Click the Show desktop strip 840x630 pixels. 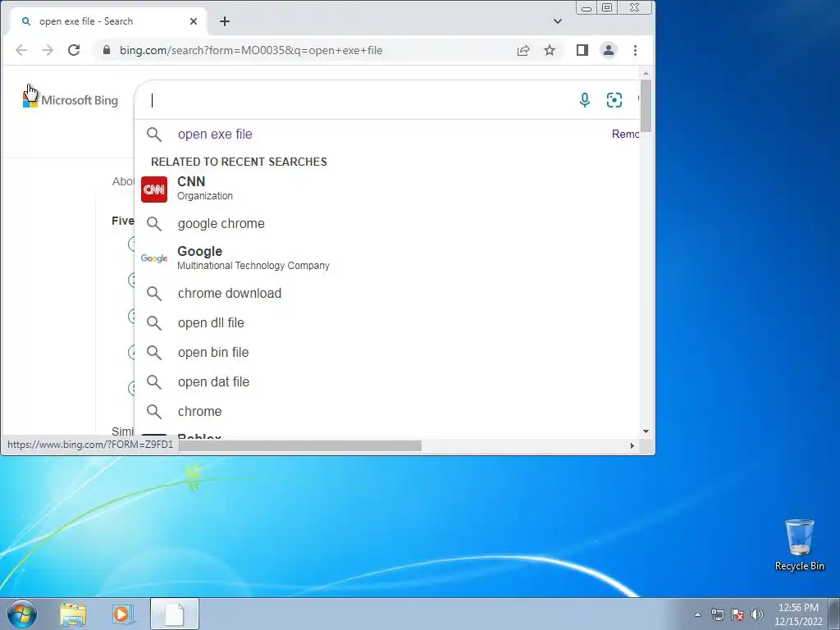click(x=834, y=614)
